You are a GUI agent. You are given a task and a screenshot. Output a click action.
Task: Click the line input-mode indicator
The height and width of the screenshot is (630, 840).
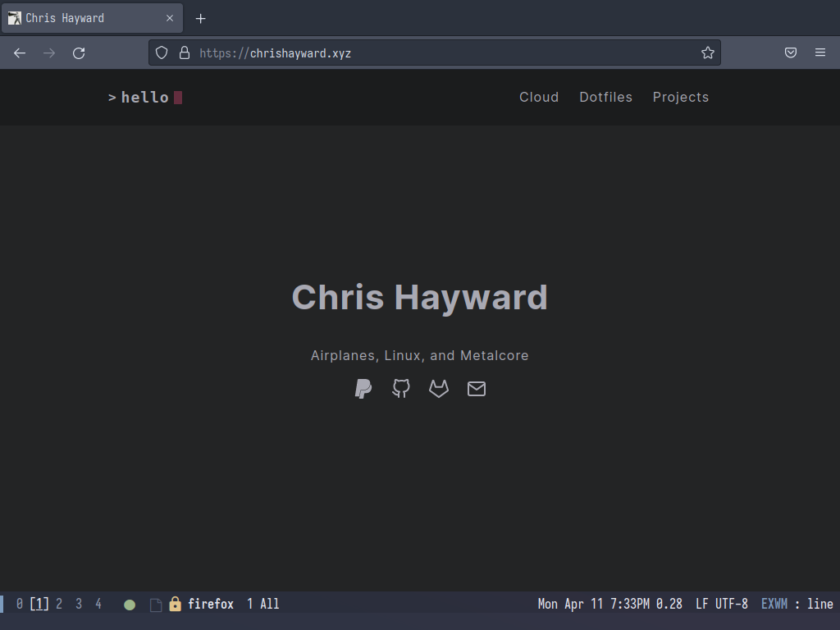pyautogui.click(x=820, y=605)
